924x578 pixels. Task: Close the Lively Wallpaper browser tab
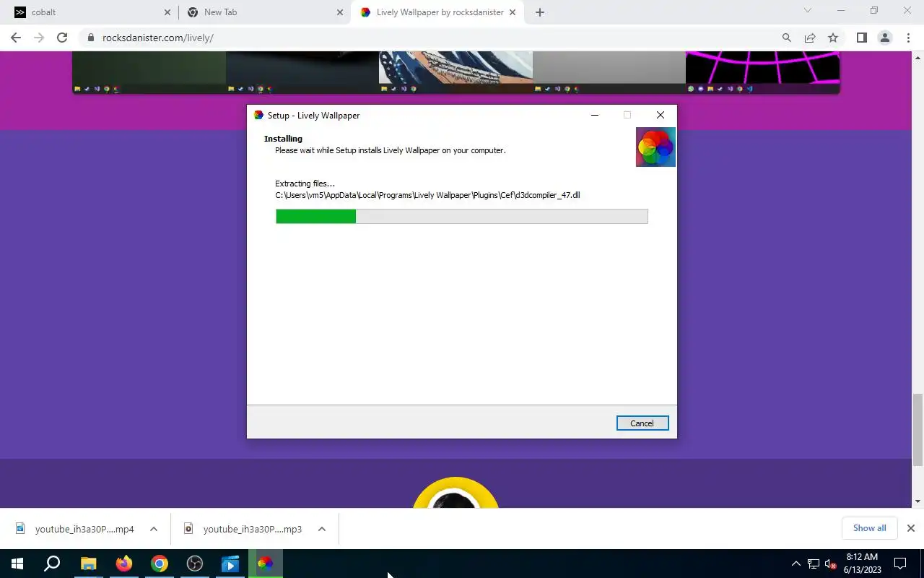[x=513, y=12]
